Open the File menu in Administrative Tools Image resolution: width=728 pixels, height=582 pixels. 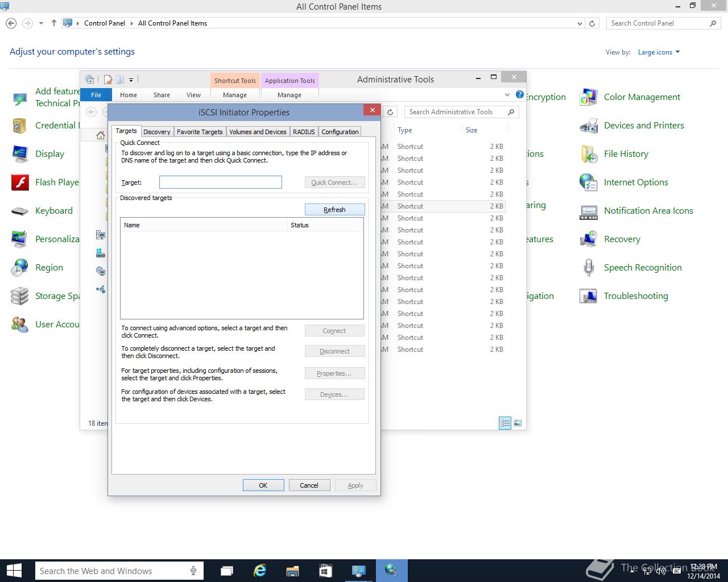[96, 95]
